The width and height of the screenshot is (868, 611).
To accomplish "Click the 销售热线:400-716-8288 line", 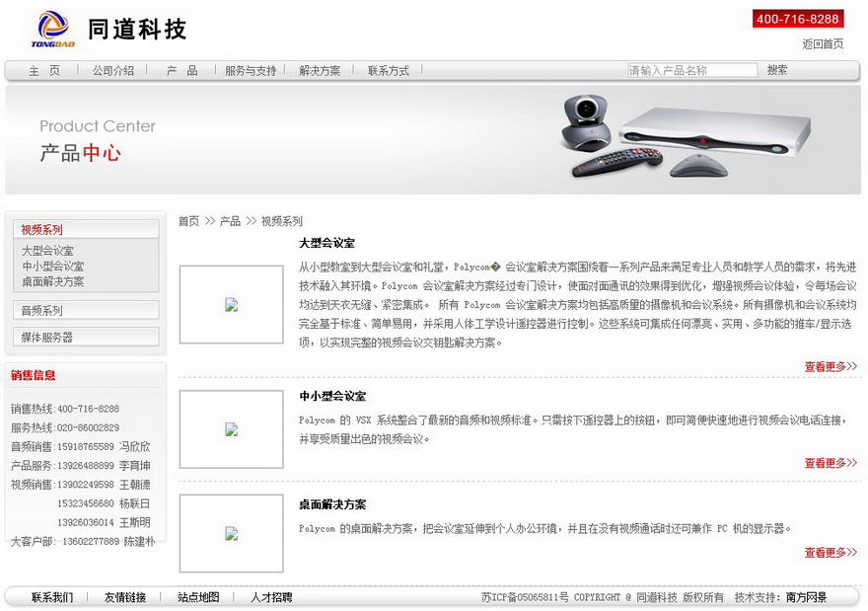I will (65, 410).
